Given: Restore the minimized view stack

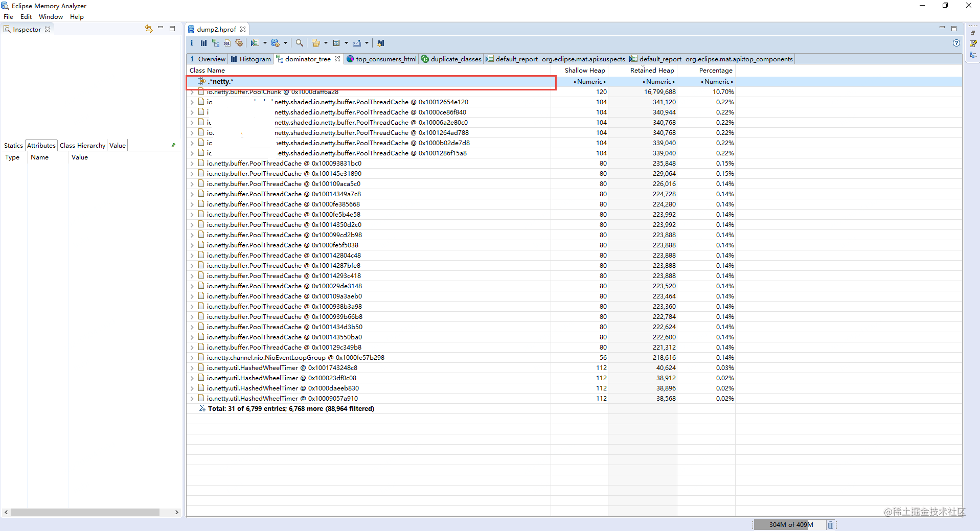Looking at the screenshot, I should [973, 33].
